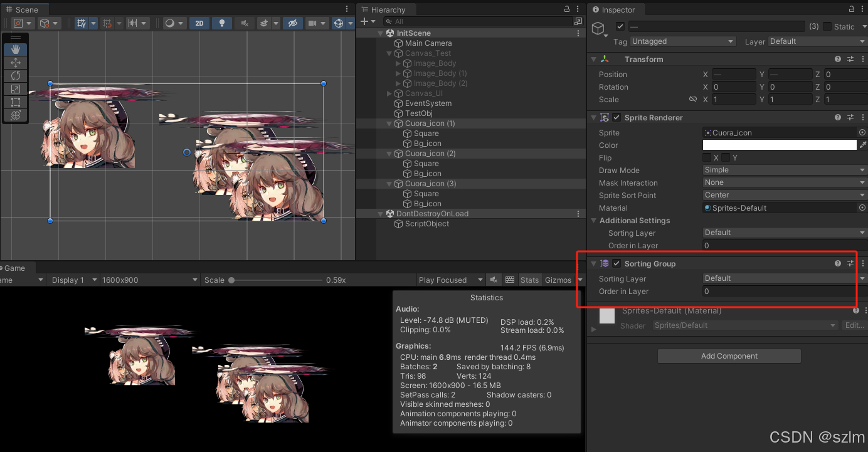Click the Add Component button

pyautogui.click(x=729, y=356)
